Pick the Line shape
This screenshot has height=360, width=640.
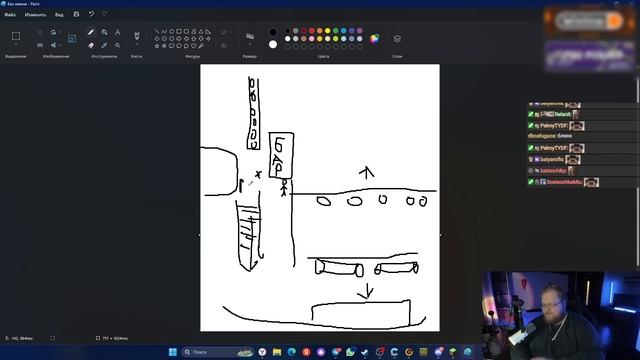point(157,31)
